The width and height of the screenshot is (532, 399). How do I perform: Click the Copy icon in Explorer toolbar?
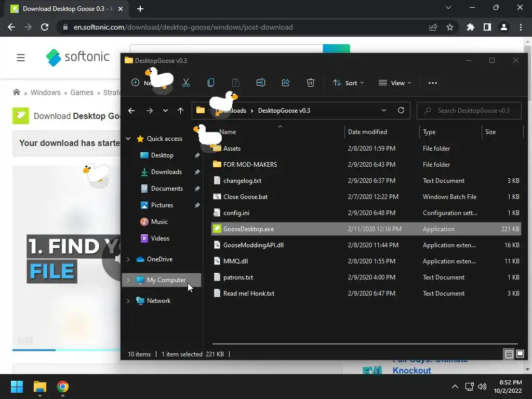point(211,83)
